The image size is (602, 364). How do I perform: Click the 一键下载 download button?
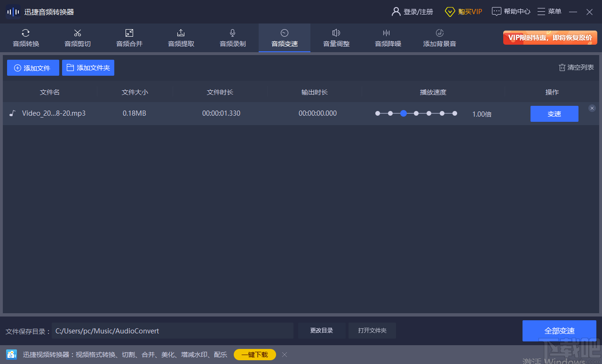[x=254, y=355]
